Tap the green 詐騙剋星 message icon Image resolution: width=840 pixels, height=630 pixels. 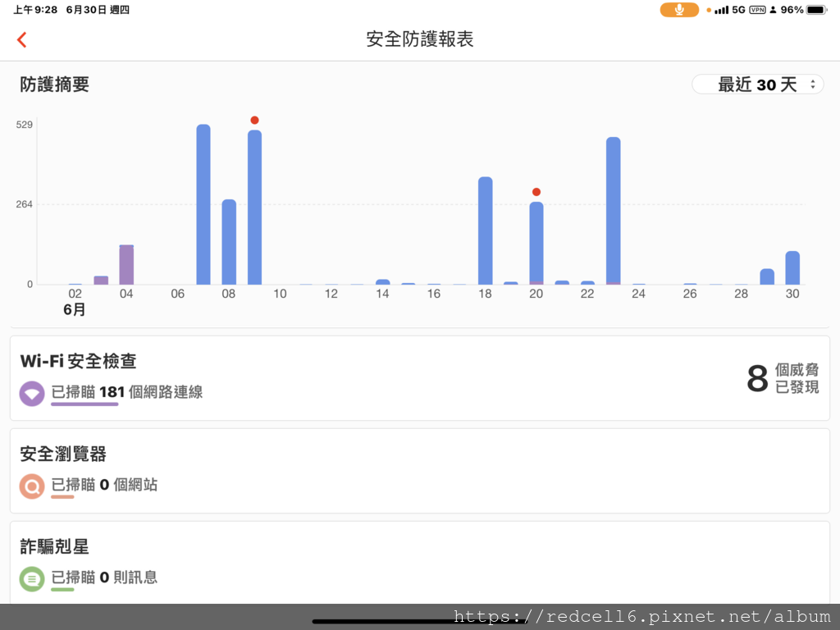pos(32,579)
